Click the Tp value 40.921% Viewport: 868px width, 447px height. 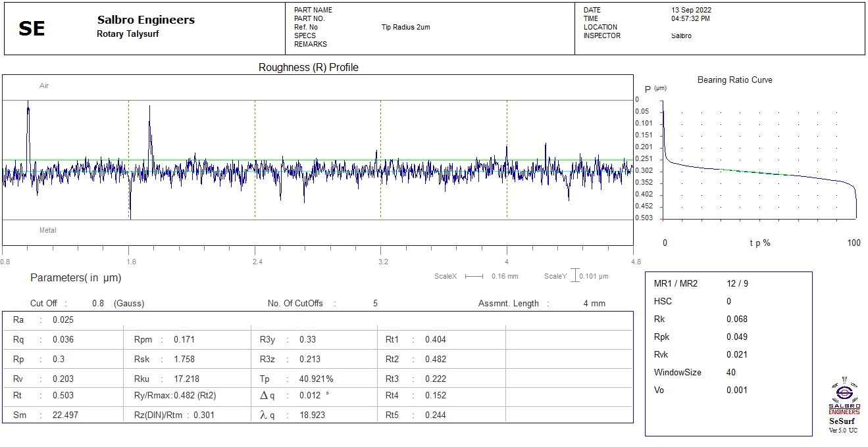pos(316,379)
